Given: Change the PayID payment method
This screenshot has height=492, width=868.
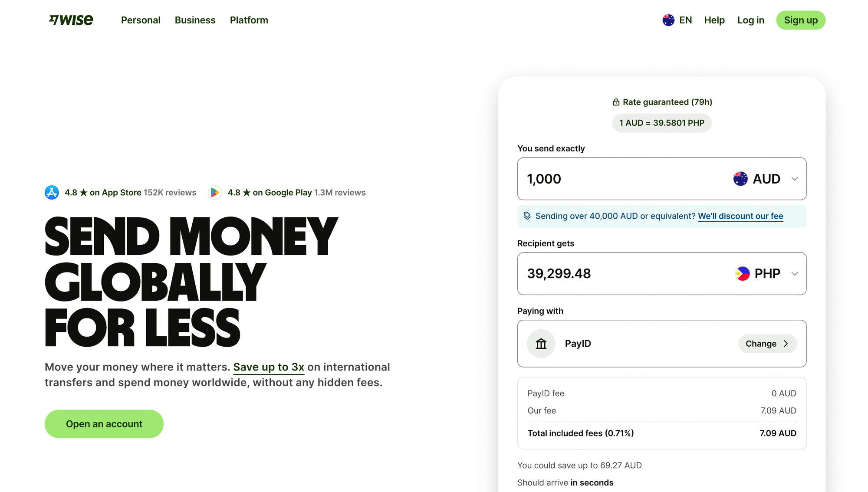Looking at the screenshot, I should tap(767, 343).
